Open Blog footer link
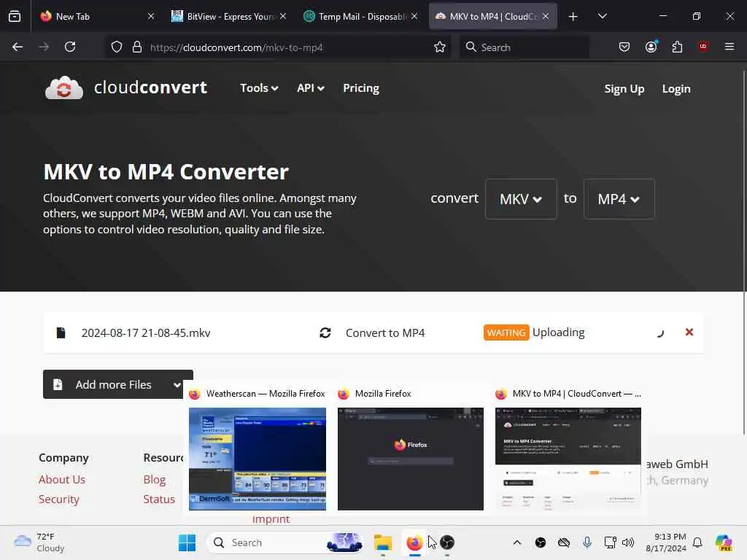 click(155, 480)
